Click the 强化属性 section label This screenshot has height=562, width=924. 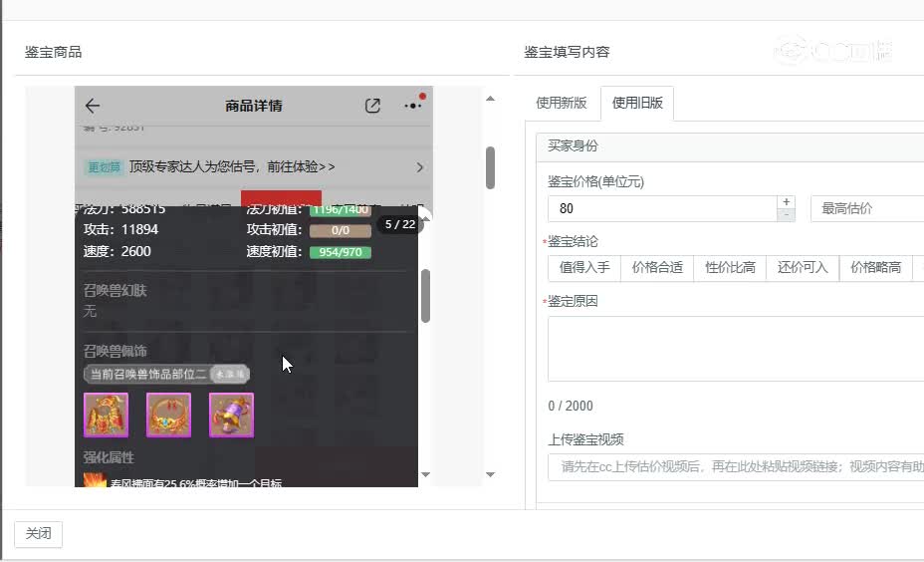pos(109,457)
